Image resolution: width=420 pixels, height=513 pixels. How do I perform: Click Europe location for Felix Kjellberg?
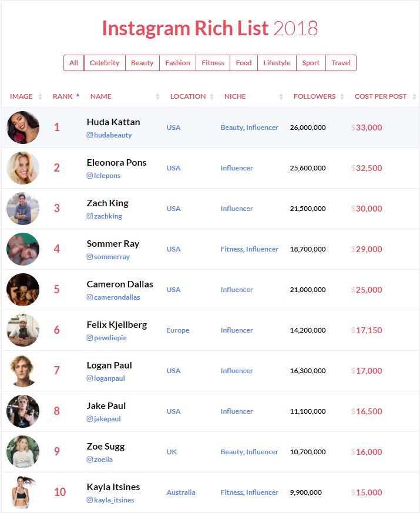pyautogui.click(x=178, y=330)
